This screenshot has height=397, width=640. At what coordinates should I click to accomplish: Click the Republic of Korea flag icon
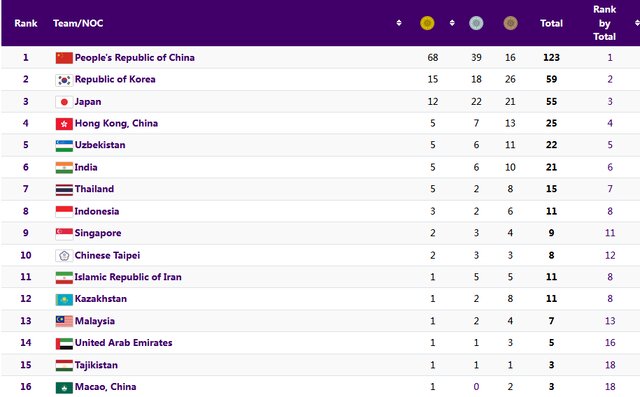pyautogui.click(x=64, y=80)
